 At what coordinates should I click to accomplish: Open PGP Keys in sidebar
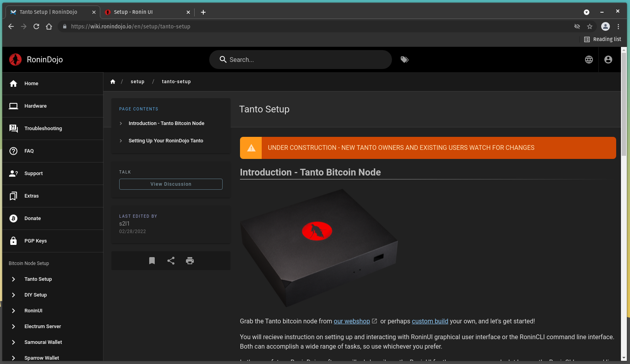[x=52, y=241]
